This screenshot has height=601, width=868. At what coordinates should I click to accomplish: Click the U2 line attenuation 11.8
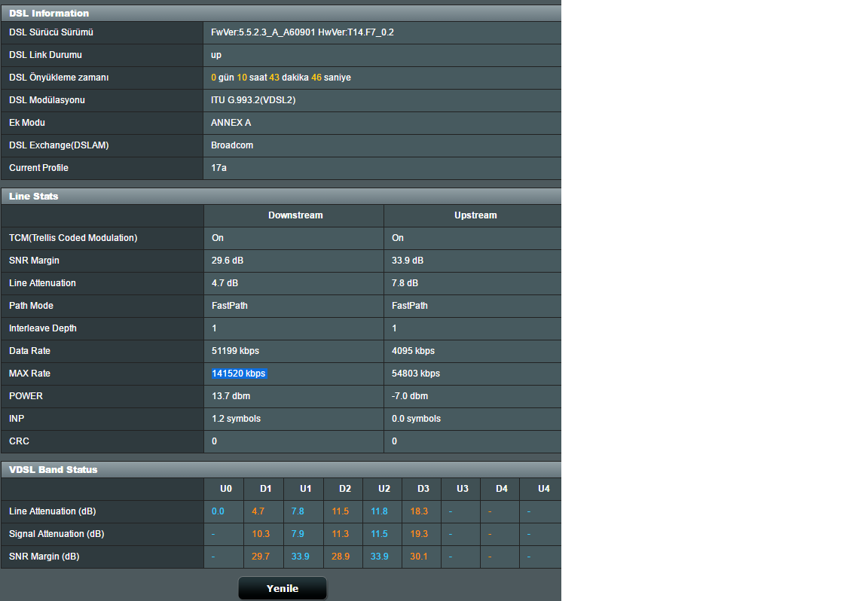[x=379, y=511]
